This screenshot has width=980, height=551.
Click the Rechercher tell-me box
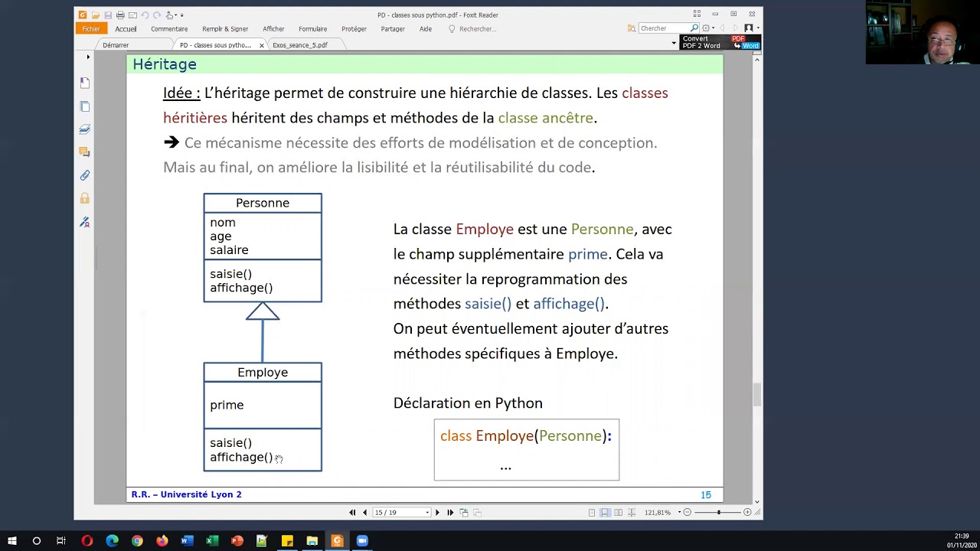(472, 29)
